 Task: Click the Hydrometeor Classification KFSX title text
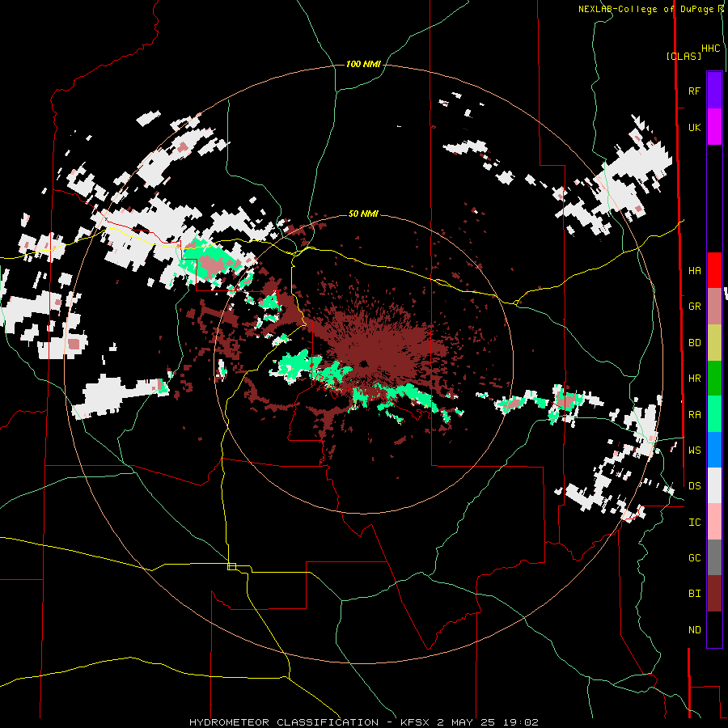pyautogui.click(x=363, y=722)
